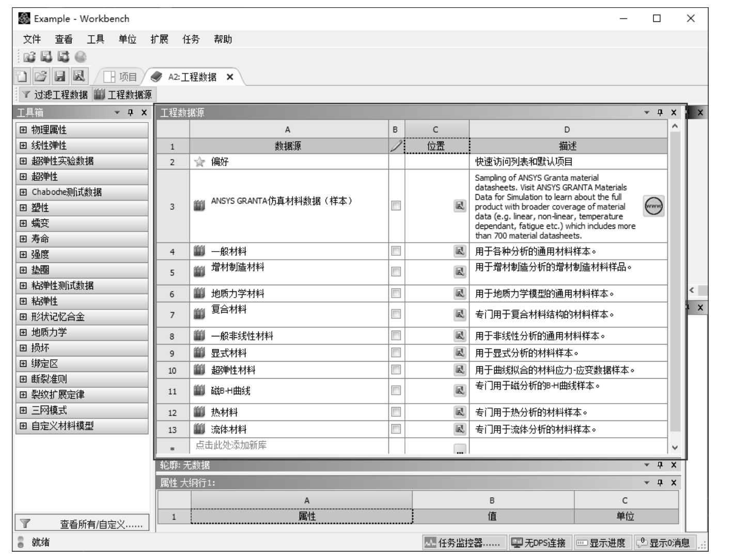Toggle edit checkbox for 复合材料
The width and height of the screenshot is (734, 560).
396,314
